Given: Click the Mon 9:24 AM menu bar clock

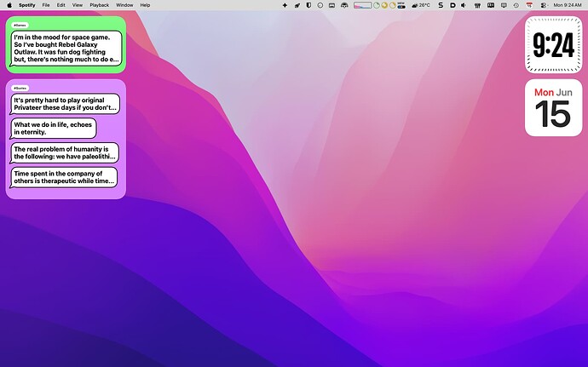Looking at the screenshot, I should (x=568, y=5).
